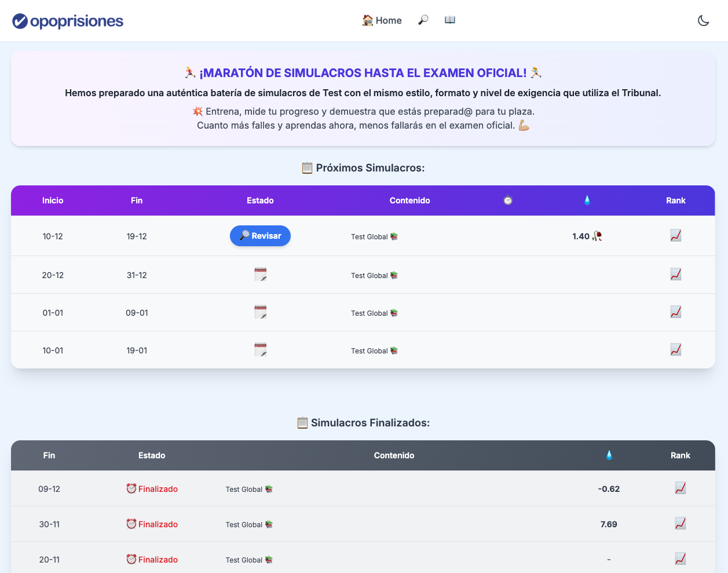Go to Home in the navigation bar
This screenshot has width=728, height=573.
(x=382, y=20)
